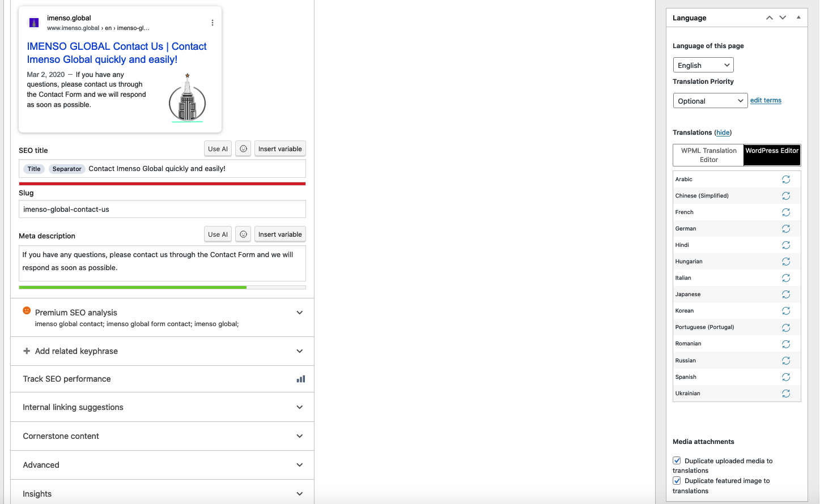Click the Portuguese (Portugal) translation refresh icon

point(786,328)
